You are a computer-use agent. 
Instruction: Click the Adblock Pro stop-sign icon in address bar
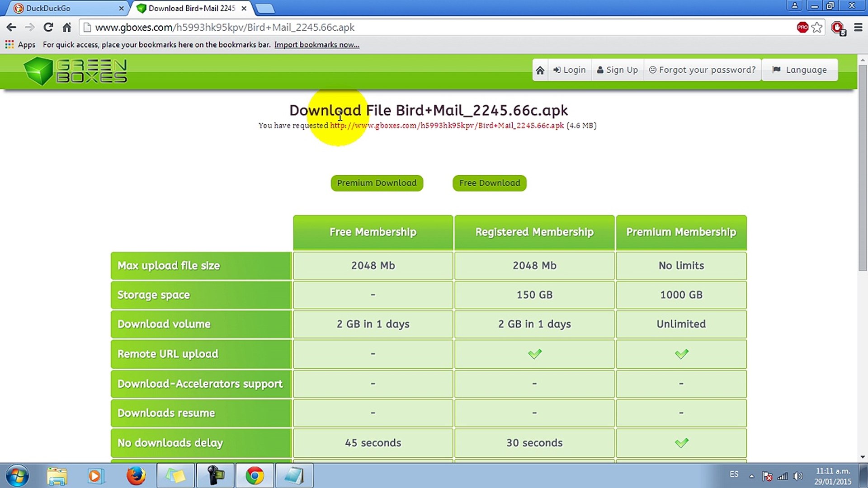coord(802,27)
